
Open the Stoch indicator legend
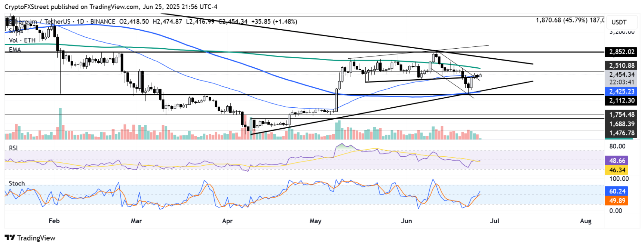[x=17, y=183]
